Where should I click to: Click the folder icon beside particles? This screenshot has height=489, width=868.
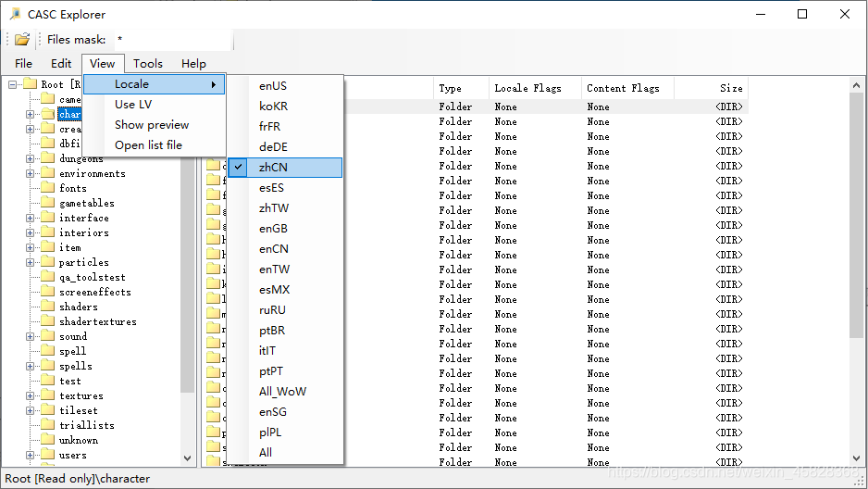pyautogui.click(x=48, y=262)
